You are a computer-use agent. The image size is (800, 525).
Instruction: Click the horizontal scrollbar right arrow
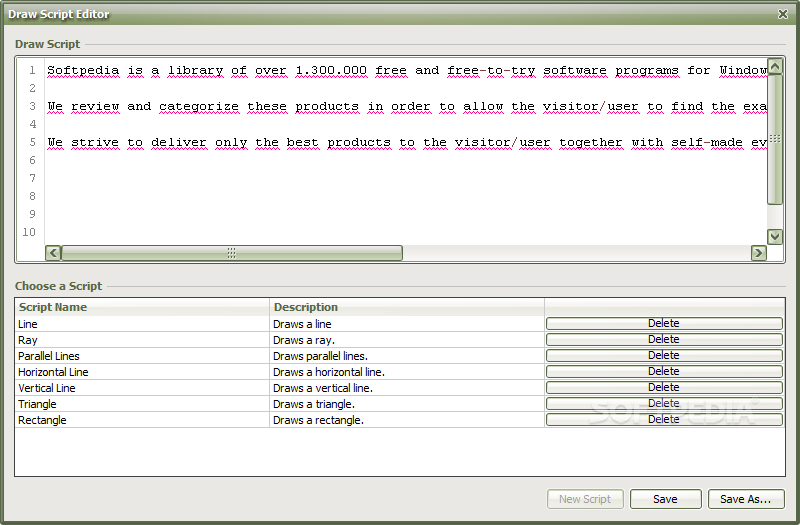click(758, 253)
